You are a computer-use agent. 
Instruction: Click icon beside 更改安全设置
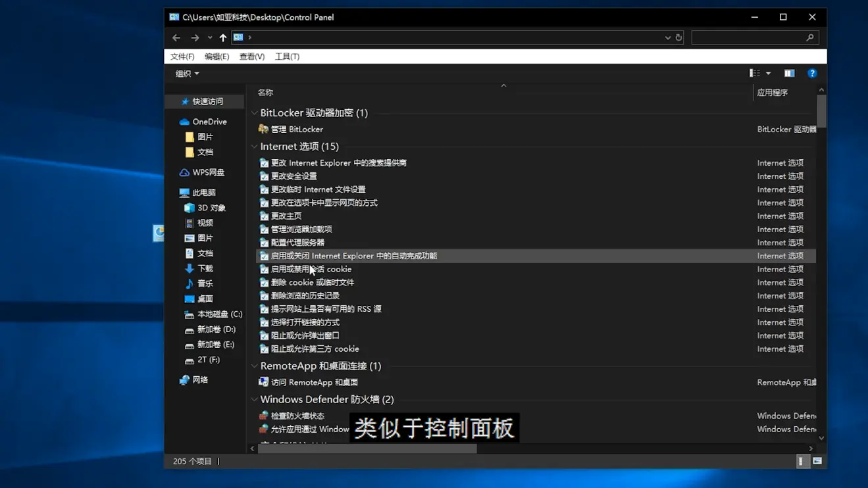[x=264, y=176]
